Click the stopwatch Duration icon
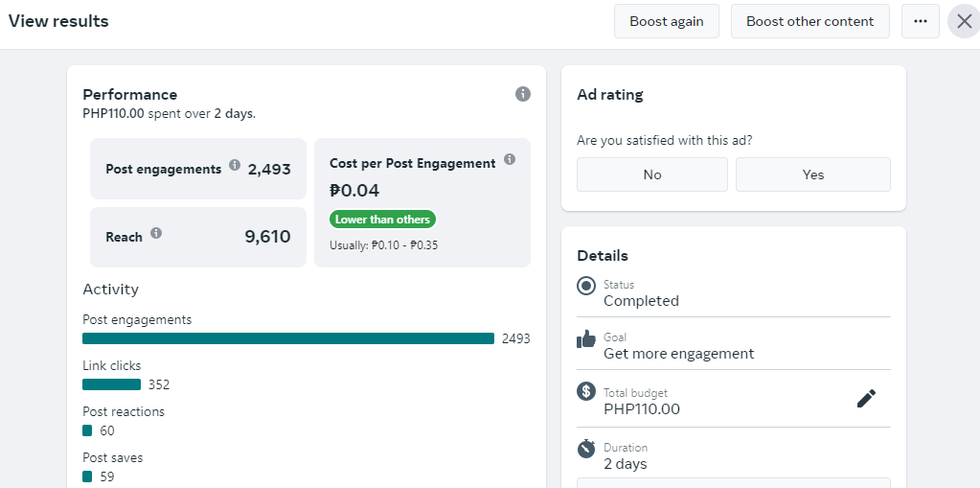This screenshot has height=488, width=980. 586,449
